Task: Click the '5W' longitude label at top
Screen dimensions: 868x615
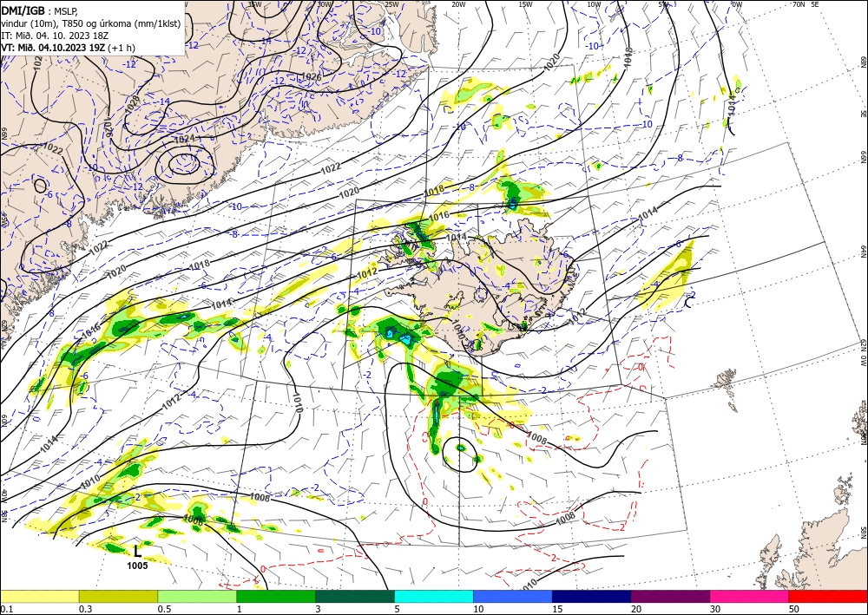Action: [x=664, y=4]
